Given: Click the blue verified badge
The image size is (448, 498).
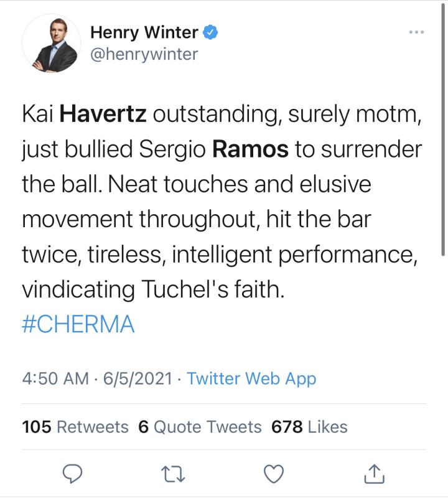Looking at the screenshot, I should pyautogui.click(x=212, y=32).
